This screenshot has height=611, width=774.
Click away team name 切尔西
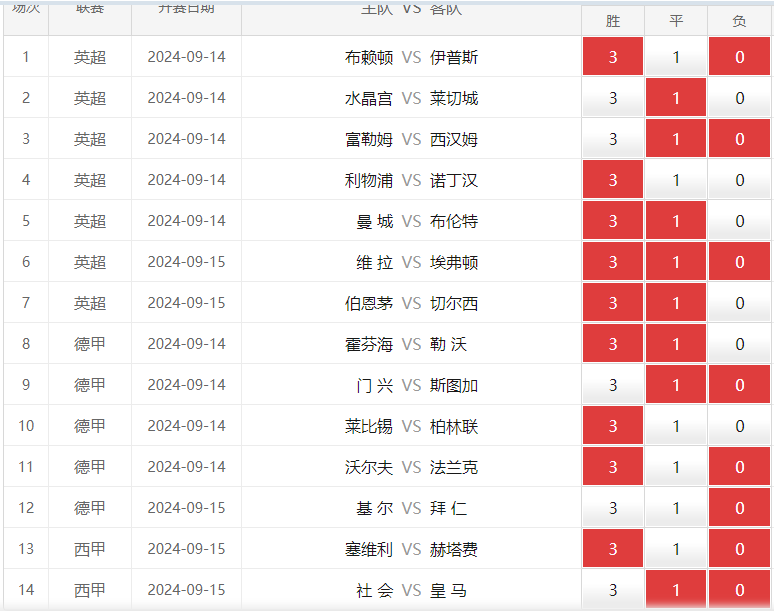(454, 303)
